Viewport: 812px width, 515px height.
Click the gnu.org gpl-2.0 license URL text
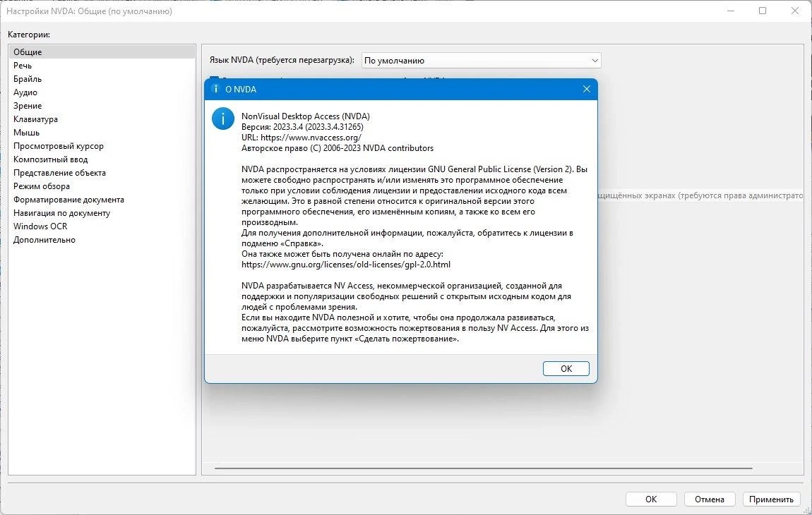[x=346, y=265]
